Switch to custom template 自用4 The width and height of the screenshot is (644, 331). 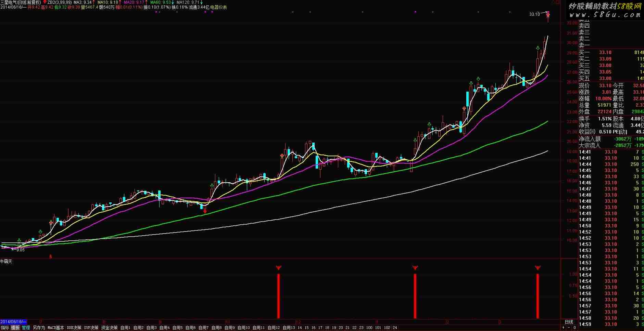[x=165, y=328]
